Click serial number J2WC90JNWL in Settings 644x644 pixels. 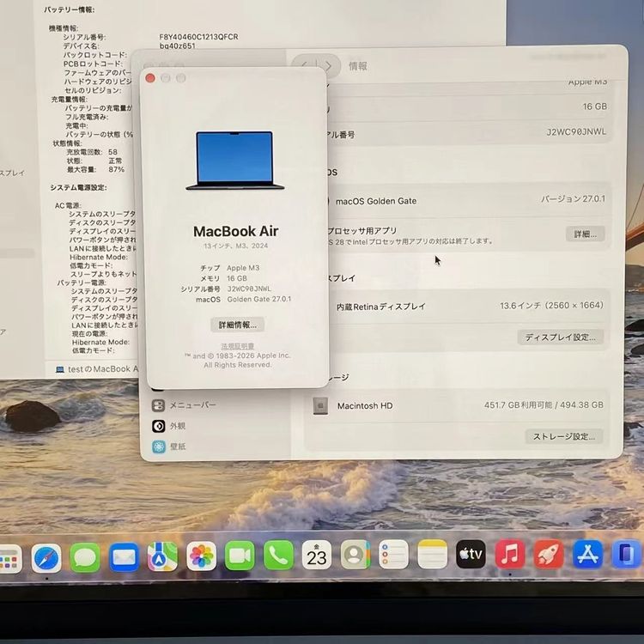(x=576, y=132)
